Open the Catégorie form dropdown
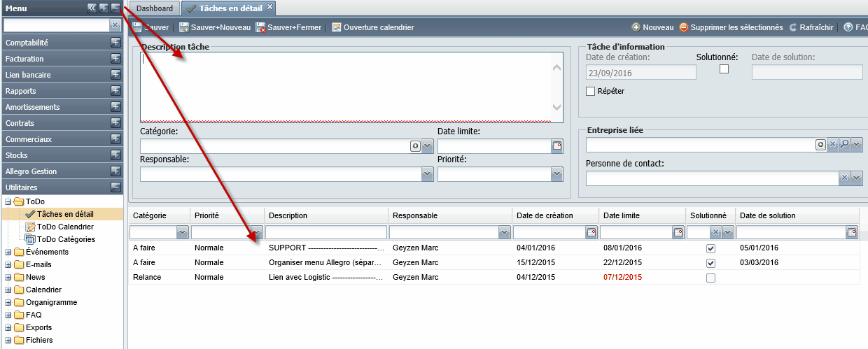 pyautogui.click(x=428, y=146)
